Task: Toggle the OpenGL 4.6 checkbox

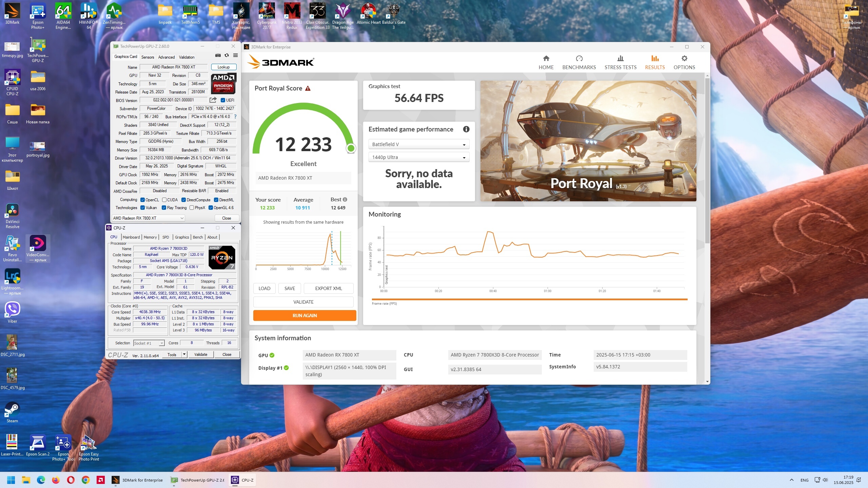Action: tap(211, 208)
